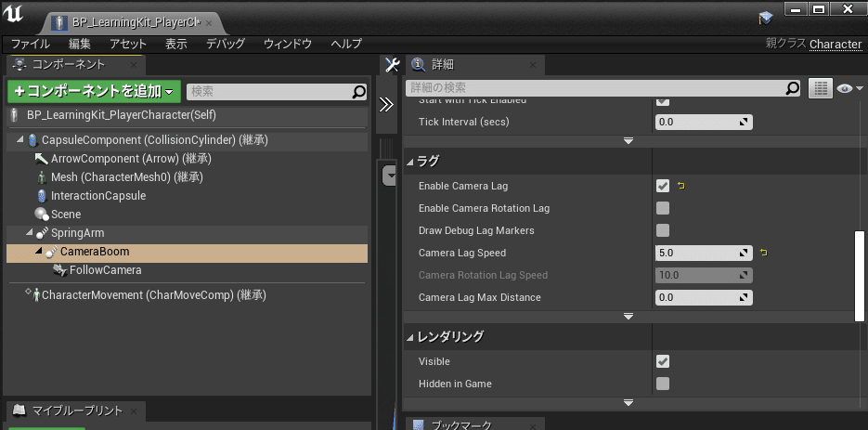Close the コンポーネント panel tab
Image resolution: width=868 pixels, height=430 pixels.
[x=133, y=65]
